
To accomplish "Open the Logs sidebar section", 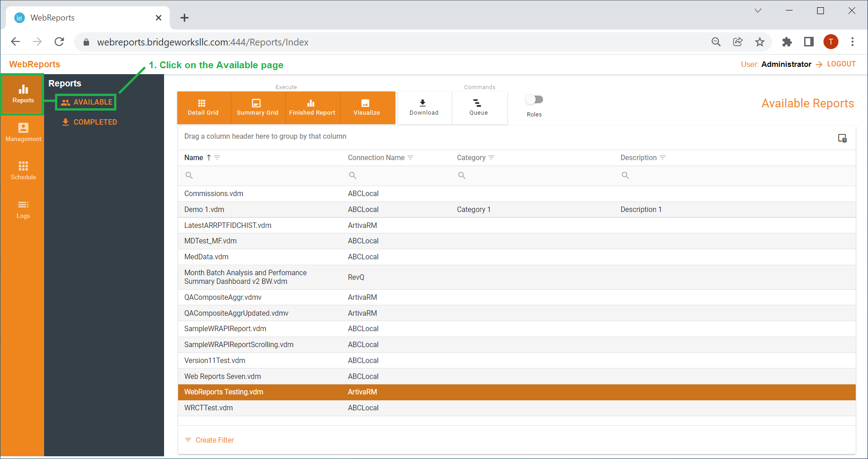I will (23, 209).
